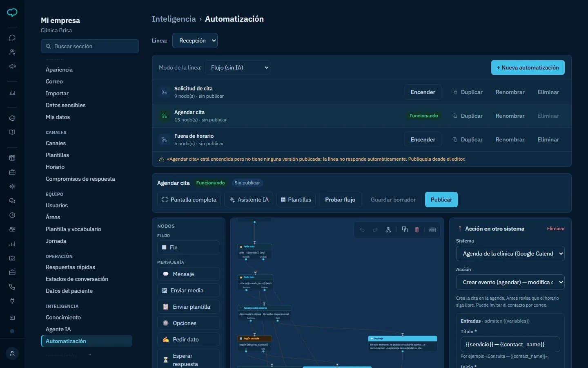This screenshot has height=368, width=588.
Task: Open the contacts people icon in the sidebar
Action: pos(12,52)
